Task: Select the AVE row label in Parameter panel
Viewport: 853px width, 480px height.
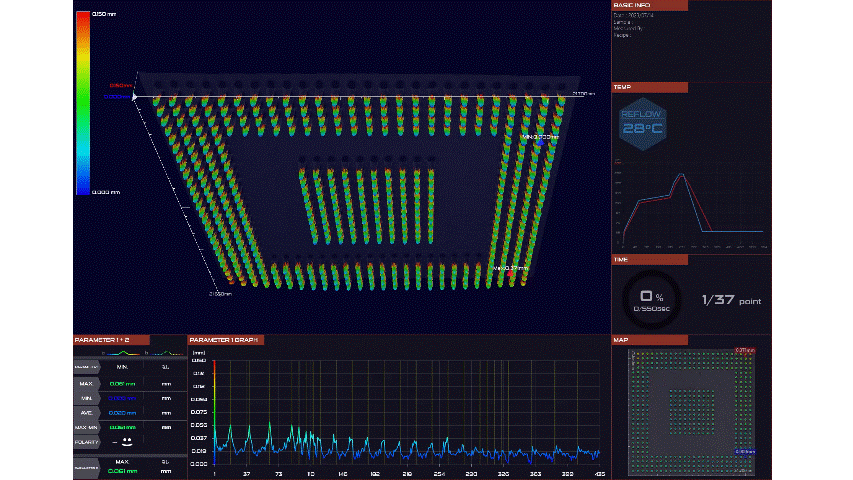Action: (87, 412)
